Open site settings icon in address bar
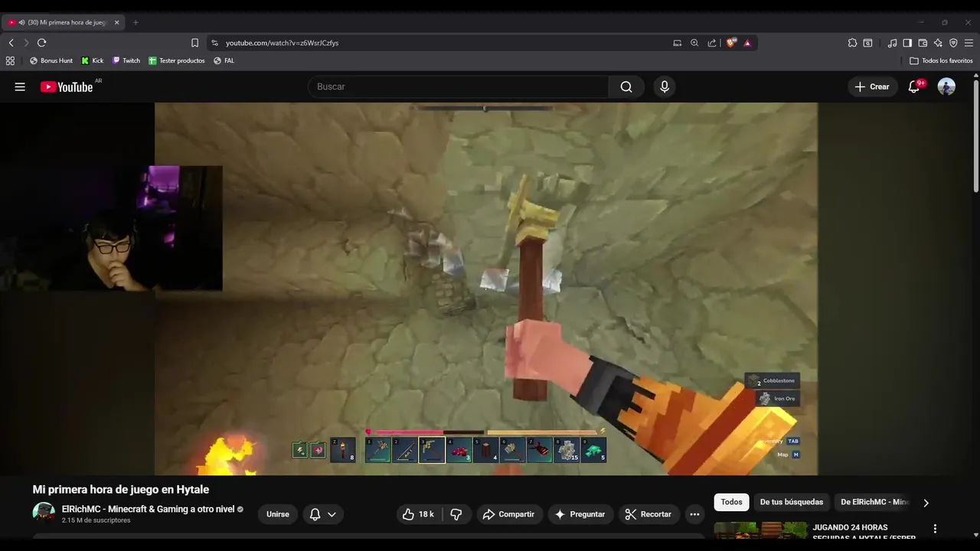 215,43
